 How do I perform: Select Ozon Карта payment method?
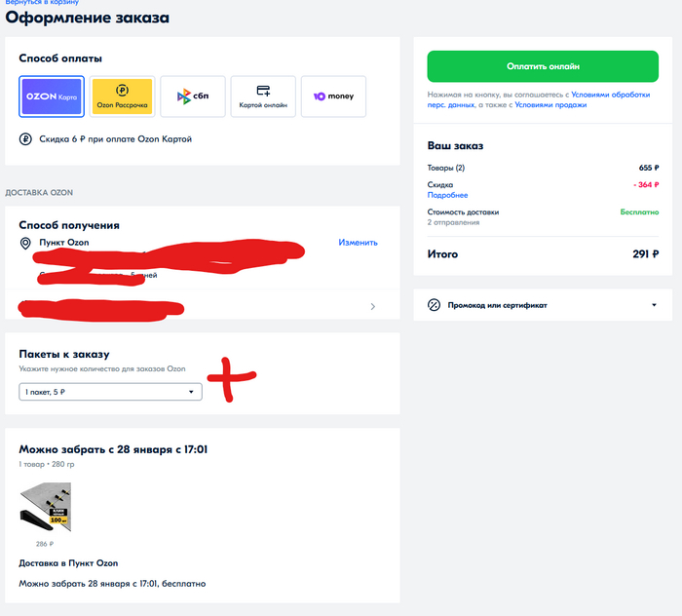(x=52, y=96)
